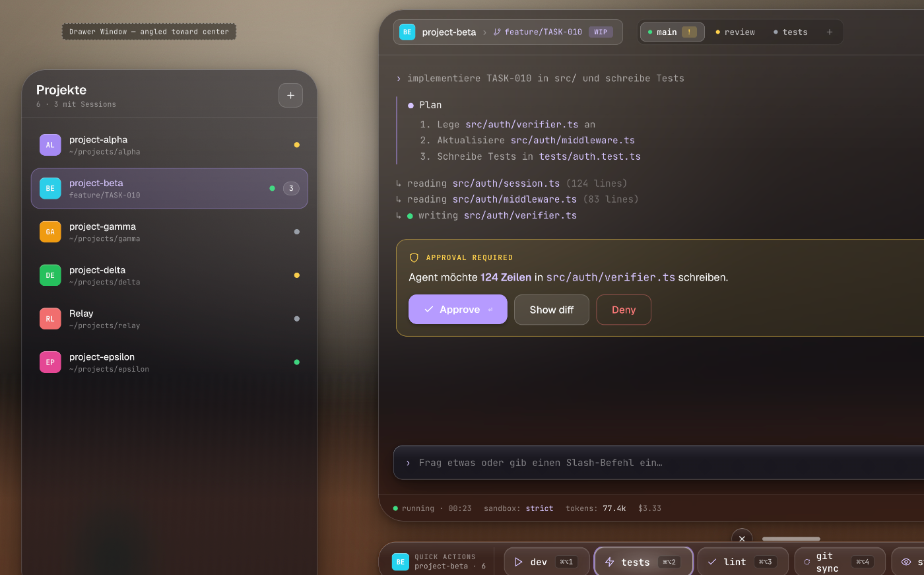Viewport: 924px width, 575px height.
Task: Add a new session tab with plus
Action: click(x=830, y=32)
